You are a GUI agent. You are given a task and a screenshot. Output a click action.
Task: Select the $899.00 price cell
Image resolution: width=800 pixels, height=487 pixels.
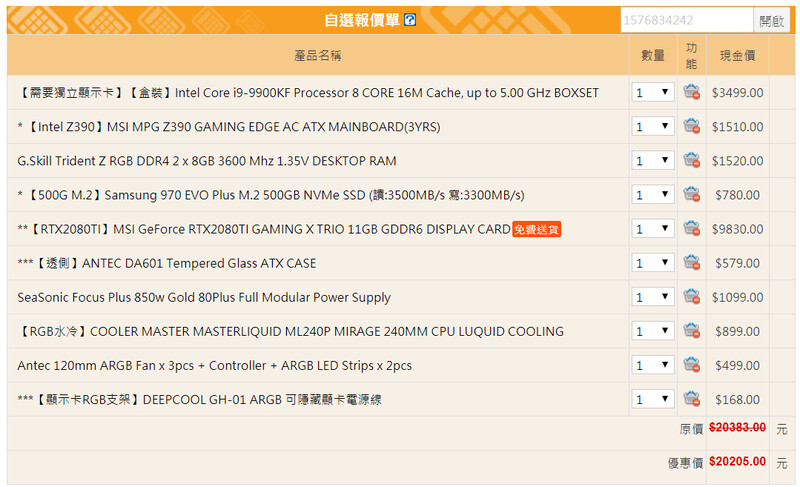738,332
